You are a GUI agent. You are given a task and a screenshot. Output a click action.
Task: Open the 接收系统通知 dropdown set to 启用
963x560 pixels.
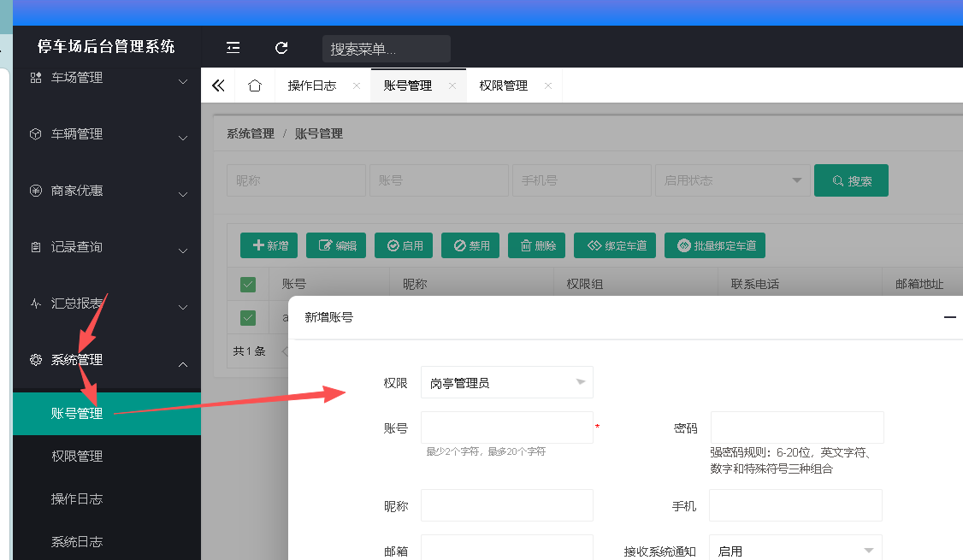pyautogui.click(x=795, y=551)
